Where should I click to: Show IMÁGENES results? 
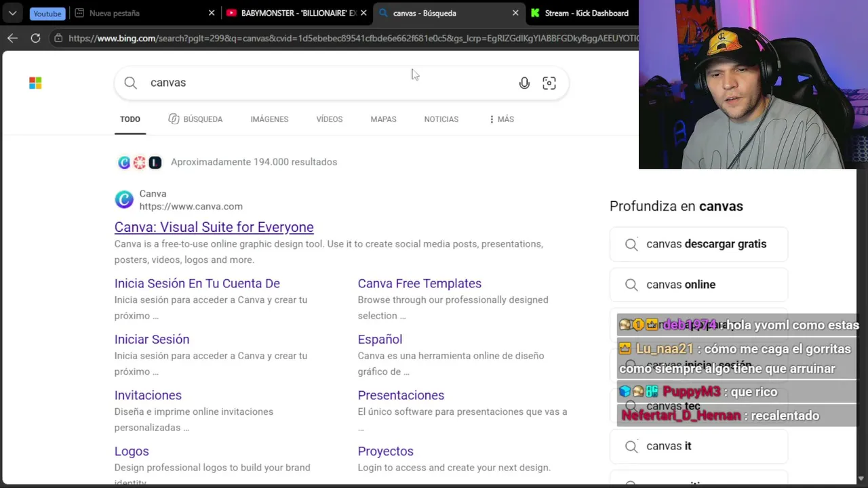click(x=269, y=119)
